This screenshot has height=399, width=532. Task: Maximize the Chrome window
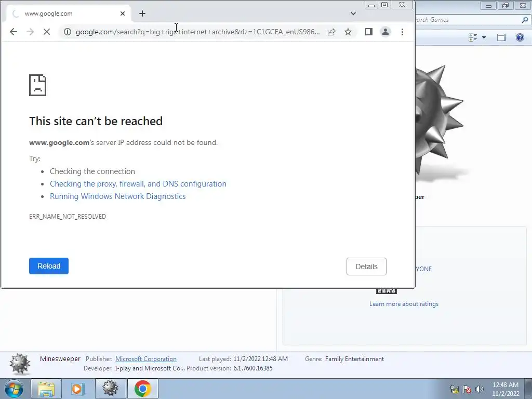coord(384,5)
